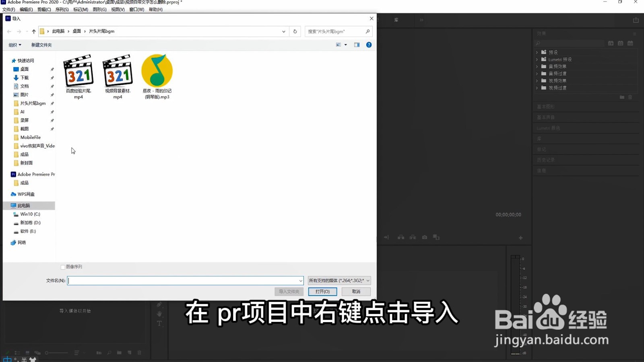
Task: Open project panel search with magnifier icon
Action: [x=109, y=353]
